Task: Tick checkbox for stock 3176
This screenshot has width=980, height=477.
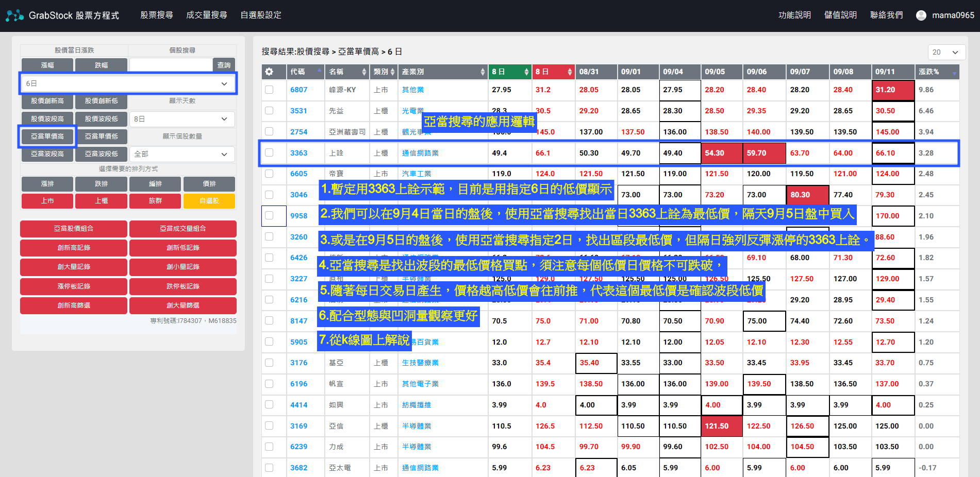Action: pos(269,363)
